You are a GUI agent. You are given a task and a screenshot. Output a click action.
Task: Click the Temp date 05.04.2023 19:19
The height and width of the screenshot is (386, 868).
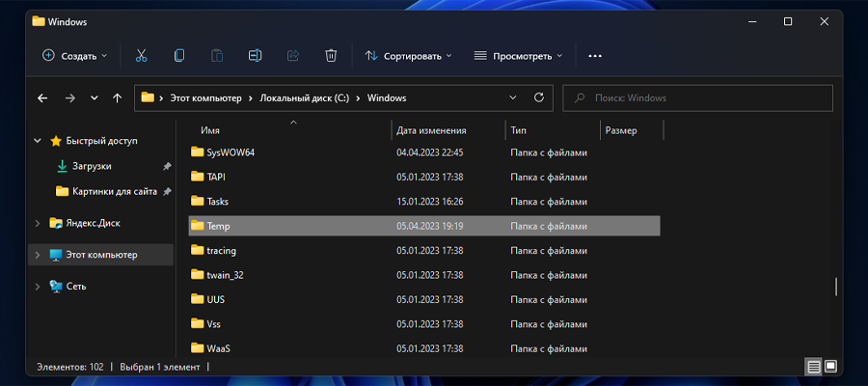430,226
